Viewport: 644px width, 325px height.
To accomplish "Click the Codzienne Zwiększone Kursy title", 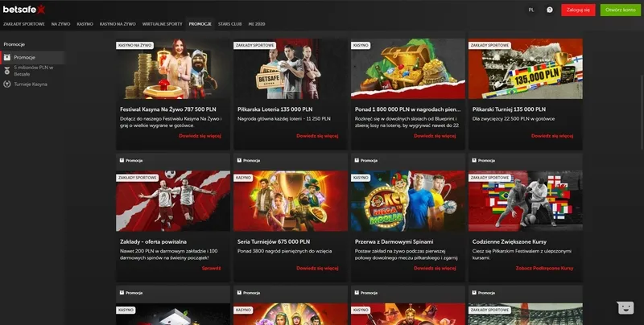I will (510, 241).
